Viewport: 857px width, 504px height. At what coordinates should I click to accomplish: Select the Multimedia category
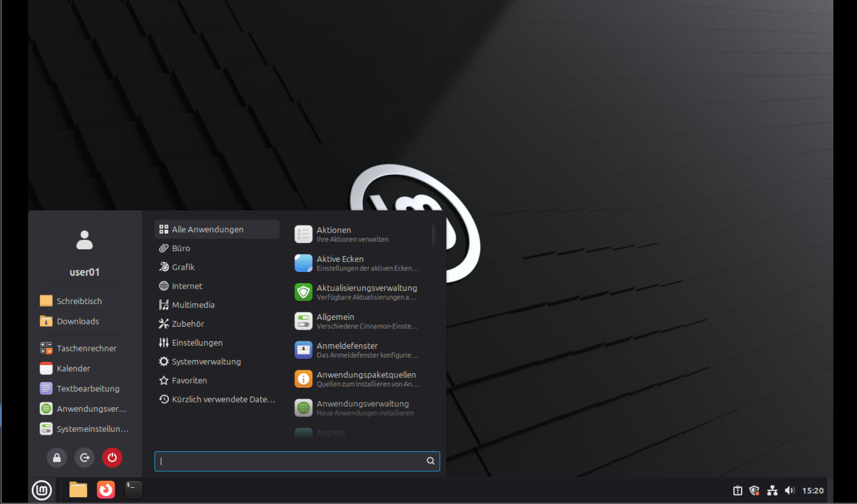tap(193, 305)
